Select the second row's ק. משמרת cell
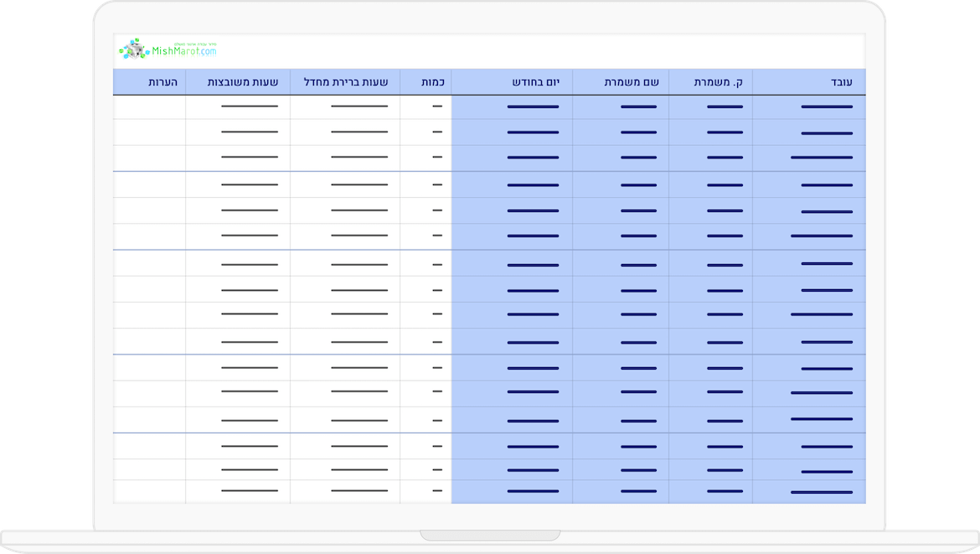The height and width of the screenshot is (554, 980). 710,132
